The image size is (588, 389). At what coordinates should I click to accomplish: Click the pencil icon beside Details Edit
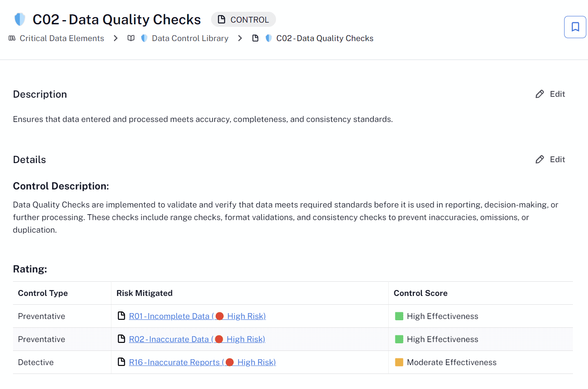[539, 159]
